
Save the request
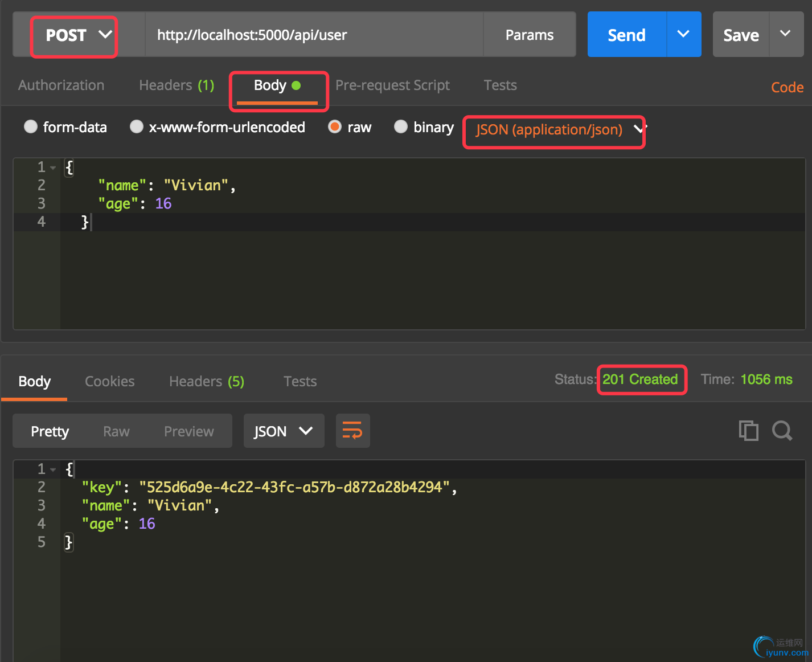(741, 35)
